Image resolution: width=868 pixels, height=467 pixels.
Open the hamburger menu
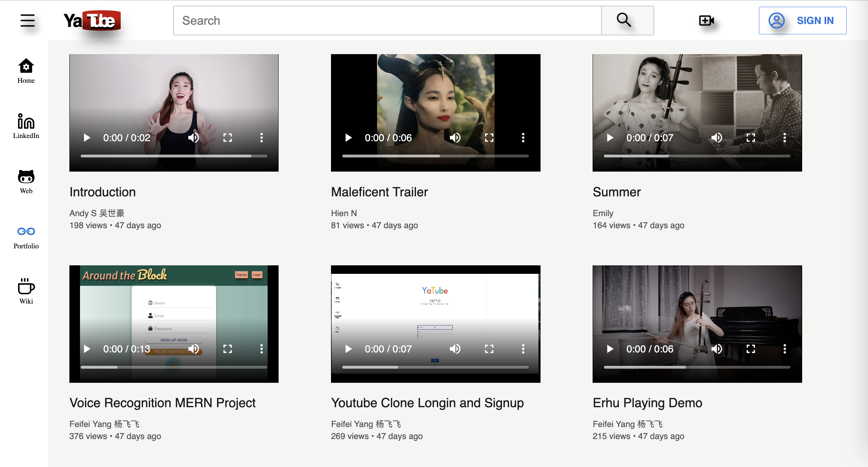[x=27, y=21]
